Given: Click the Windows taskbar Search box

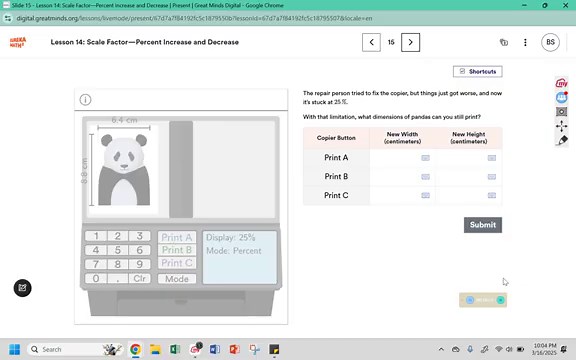Looking at the screenshot, I should point(75,349).
